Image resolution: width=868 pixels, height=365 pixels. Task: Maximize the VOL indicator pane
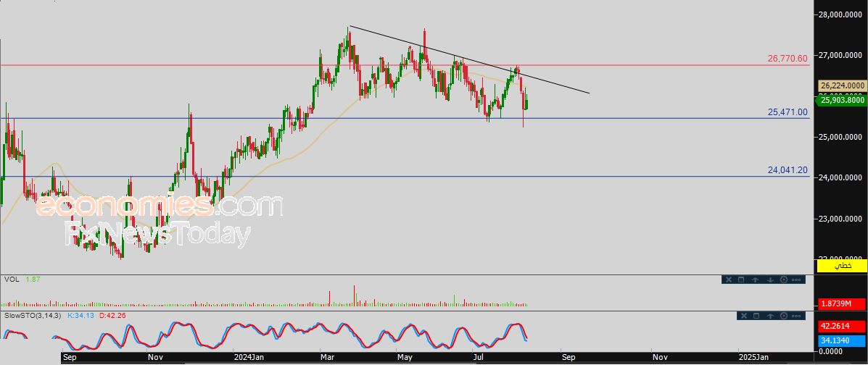pos(741,280)
